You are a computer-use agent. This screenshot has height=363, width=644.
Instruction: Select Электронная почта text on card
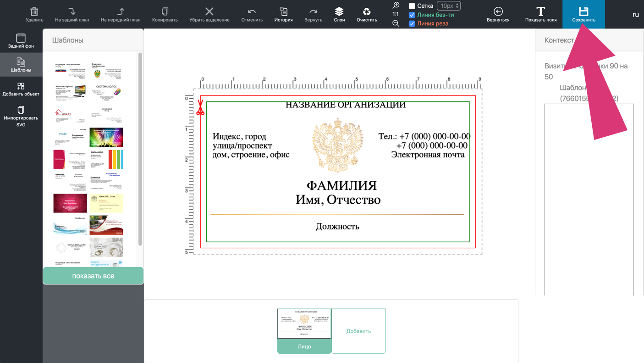428,155
